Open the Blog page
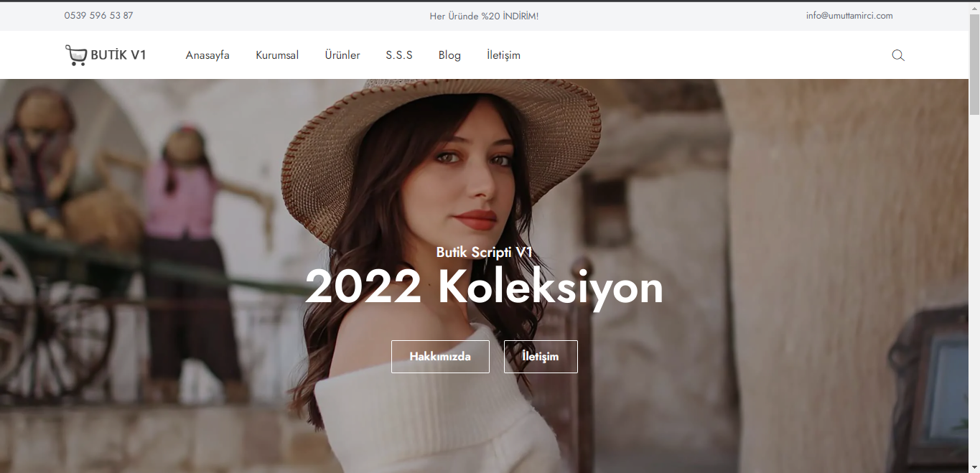This screenshot has width=980, height=473. (x=449, y=55)
